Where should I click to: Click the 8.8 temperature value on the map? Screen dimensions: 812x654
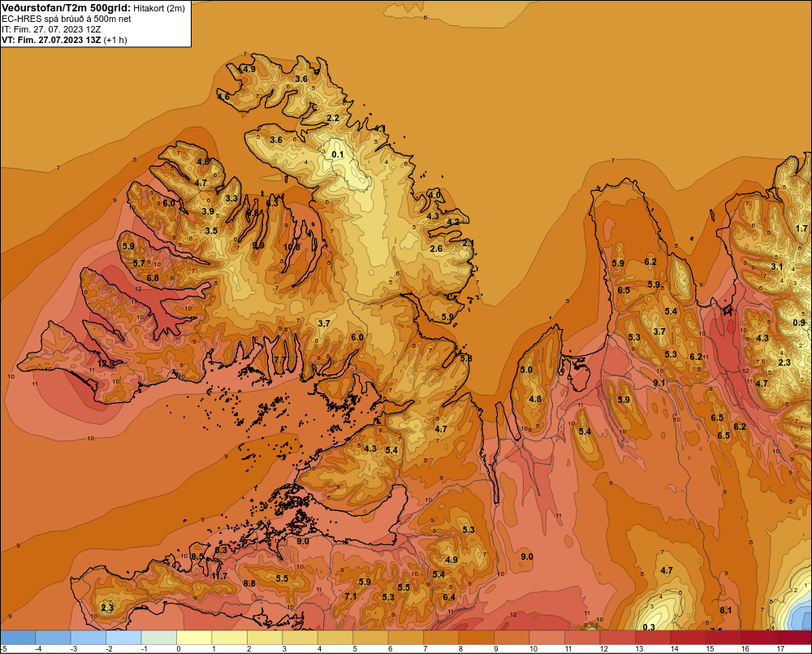click(x=249, y=583)
